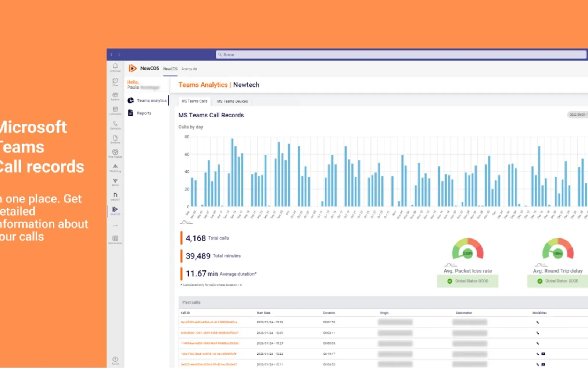
Task: Open the date range selector 2022/09/01
Action: (577, 115)
